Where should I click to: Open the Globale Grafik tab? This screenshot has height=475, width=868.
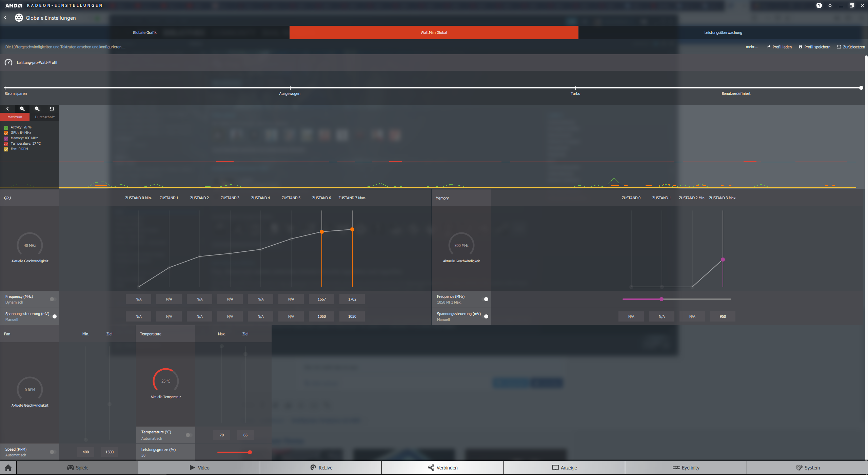click(144, 33)
